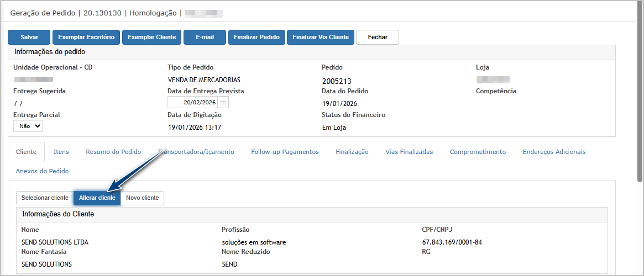Click Selecionar cliente button
This screenshot has height=276, width=644.
tap(45, 198)
